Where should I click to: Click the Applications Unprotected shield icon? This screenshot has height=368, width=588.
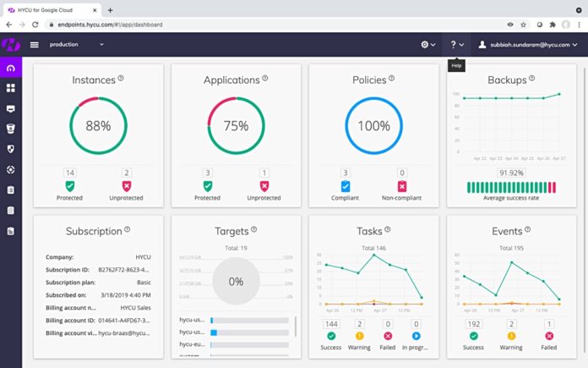tap(264, 186)
